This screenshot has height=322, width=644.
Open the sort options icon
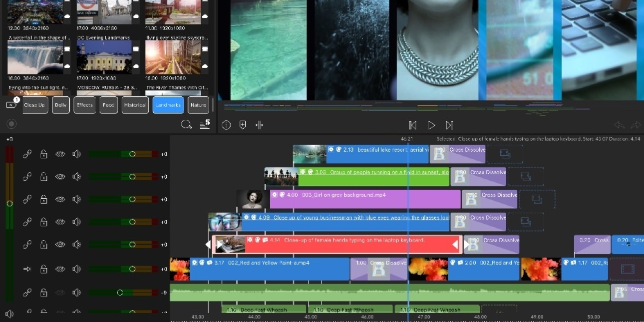205,125
